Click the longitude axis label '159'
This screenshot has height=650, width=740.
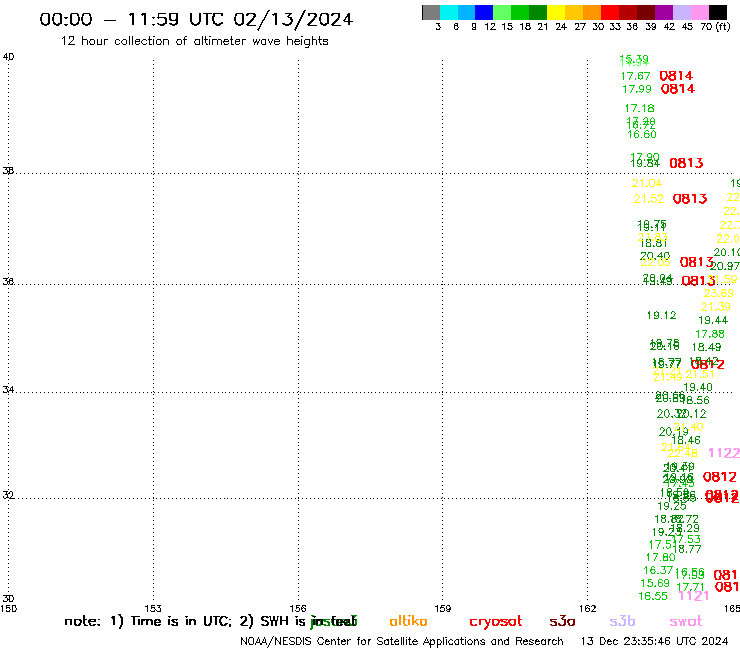[443, 608]
